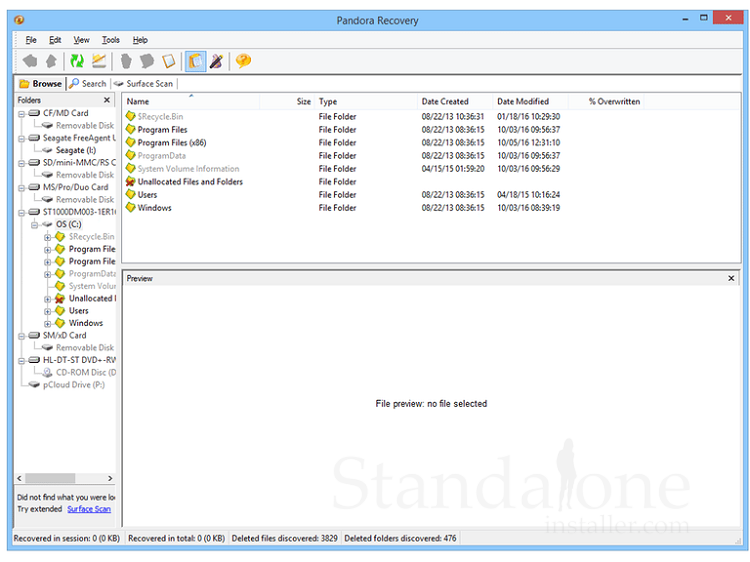
Task: Click the grey trash bin toolbar icon
Action: tap(126, 61)
